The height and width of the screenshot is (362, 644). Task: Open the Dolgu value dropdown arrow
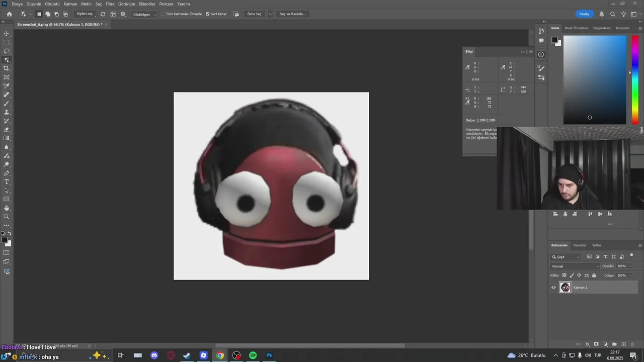[630, 275]
